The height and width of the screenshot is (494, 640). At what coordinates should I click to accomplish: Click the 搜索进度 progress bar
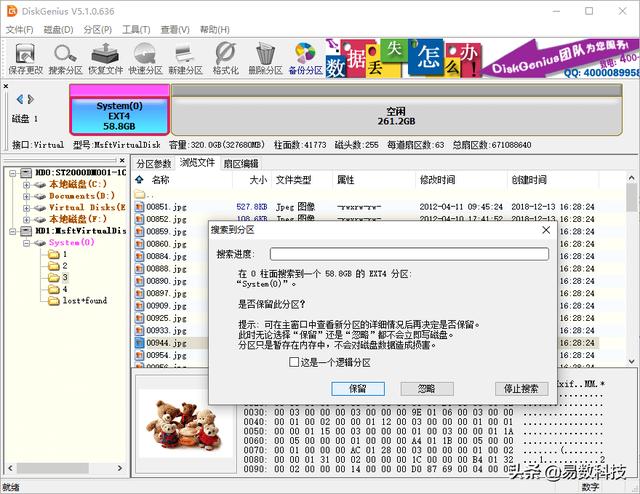pos(409,254)
